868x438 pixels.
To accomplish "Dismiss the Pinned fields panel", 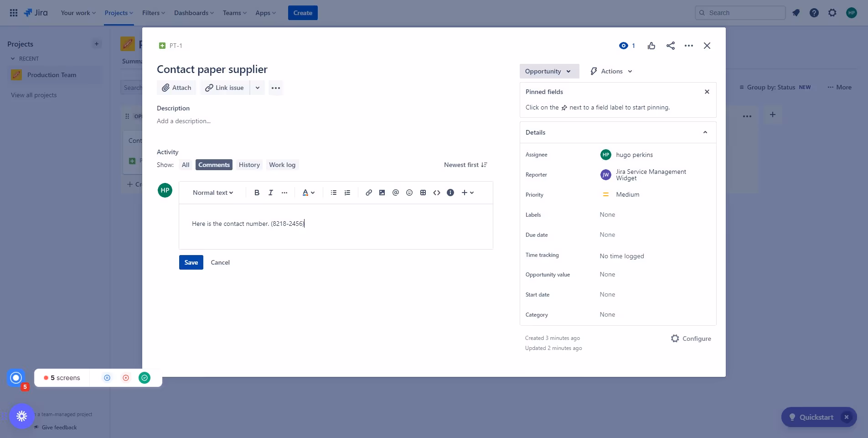I will click(x=707, y=92).
